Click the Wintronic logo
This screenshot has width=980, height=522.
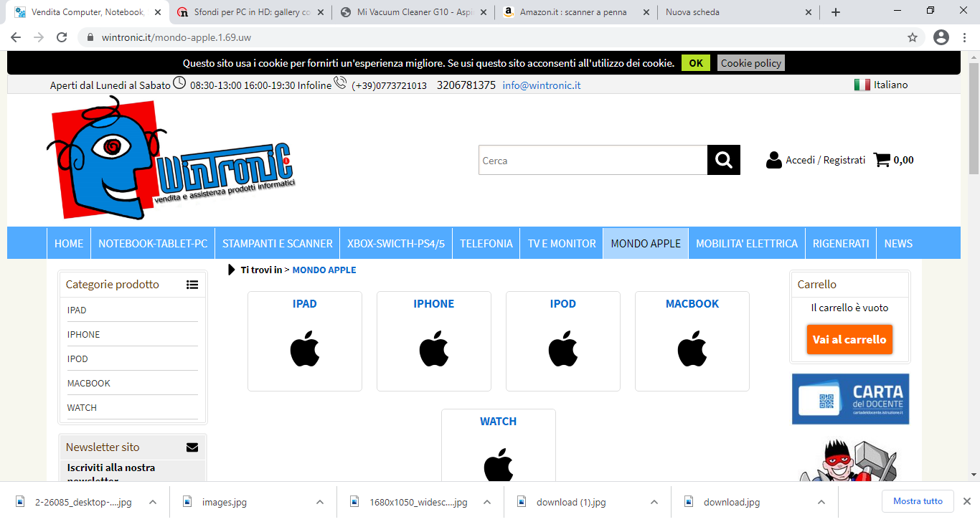pos(172,159)
